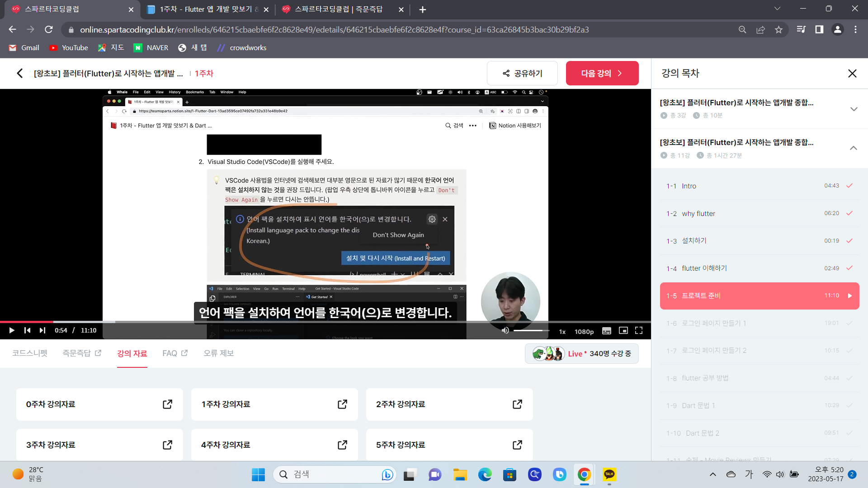Viewport: 868px width, 488px height.
Task: Open lecture 1-9 Dart 문법 1
Action: pos(759,406)
